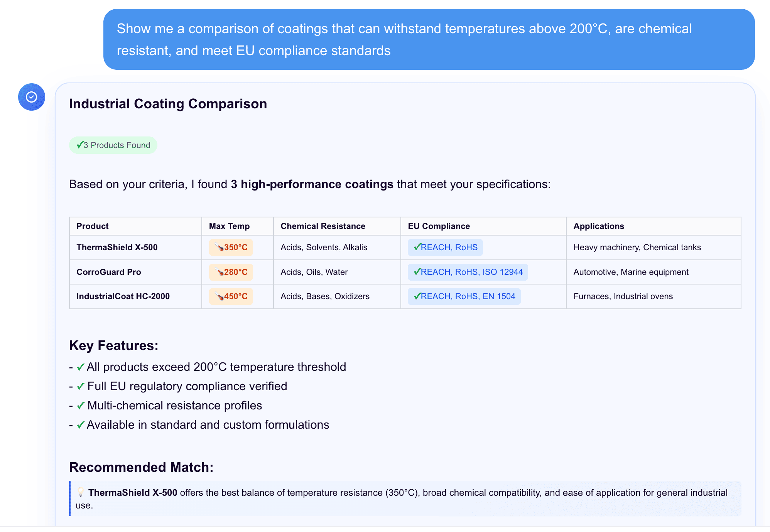Select ThermaShield X-500 product name in table
Image resolution: width=770 pixels, height=532 pixels.
[117, 247]
